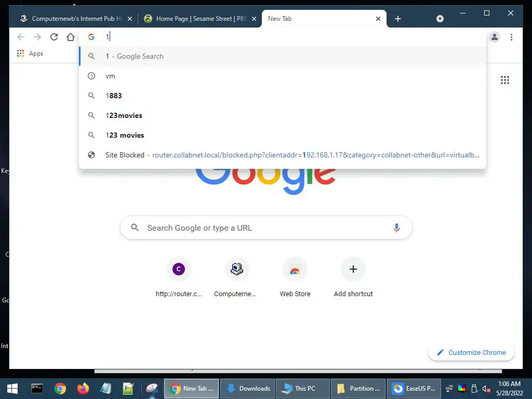532x399 pixels.
Task: Open the notepad-style taskbar icon
Action: pyautogui.click(x=105, y=389)
